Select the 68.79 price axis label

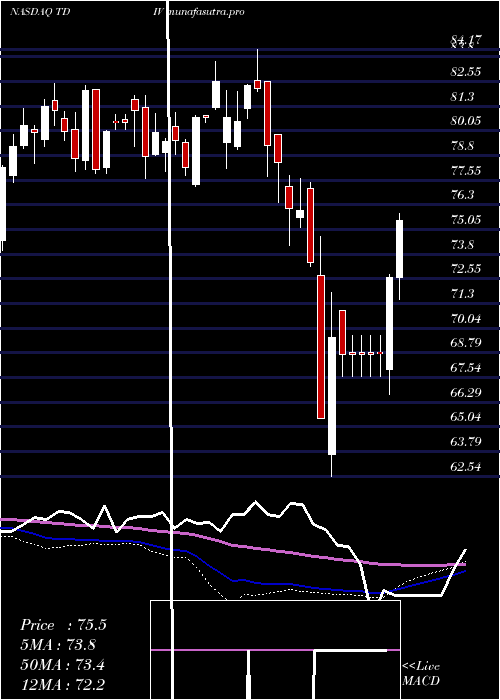pyautogui.click(x=466, y=343)
